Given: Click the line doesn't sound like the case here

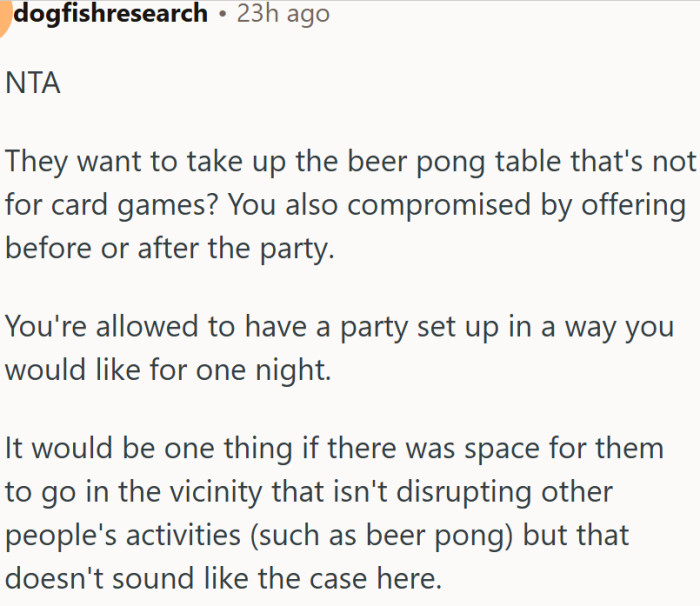Looking at the screenshot, I should click(x=223, y=579).
